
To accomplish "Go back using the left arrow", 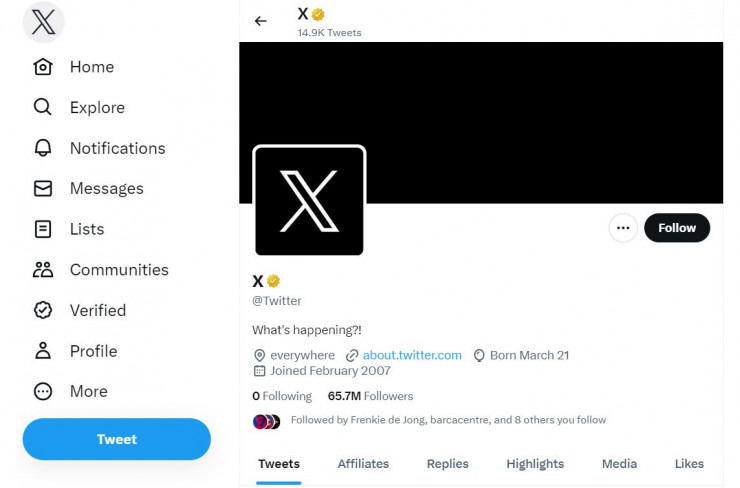I will (x=261, y=21).
